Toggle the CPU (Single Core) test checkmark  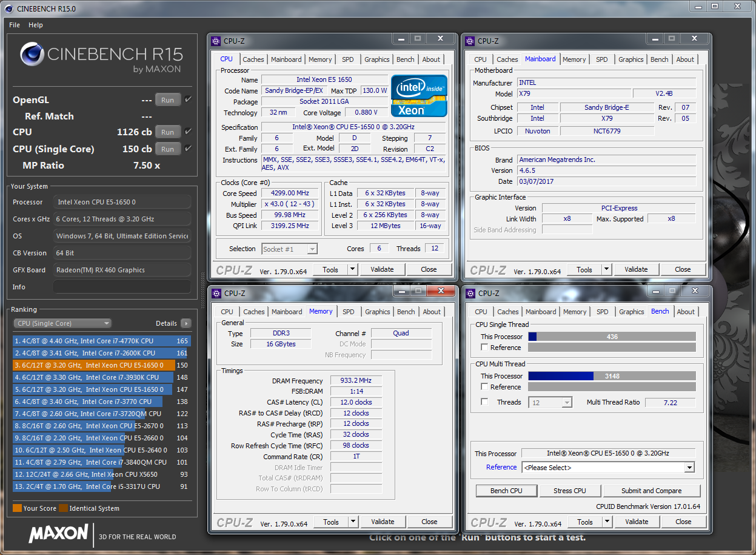pos(189,148)
